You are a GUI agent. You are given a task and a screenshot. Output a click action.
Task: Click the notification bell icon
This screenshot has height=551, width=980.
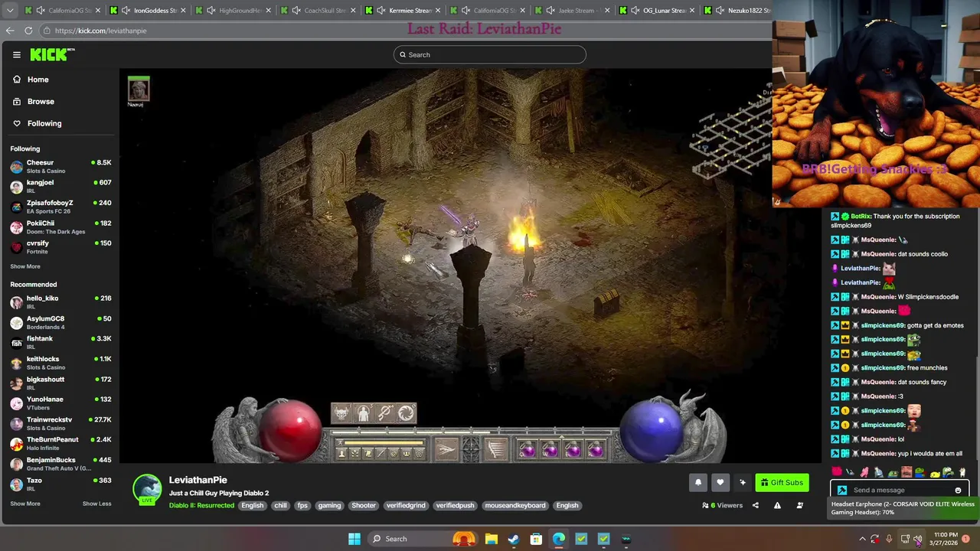tap(697, 482)
